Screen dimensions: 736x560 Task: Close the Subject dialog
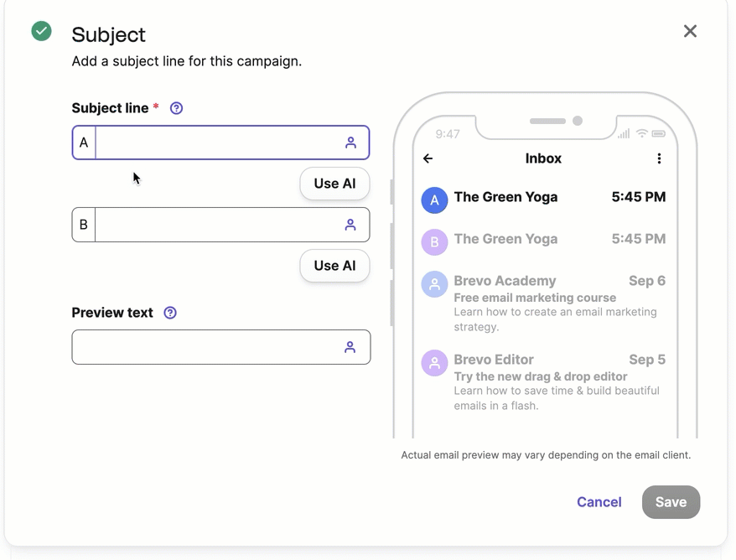pos(690,31)
